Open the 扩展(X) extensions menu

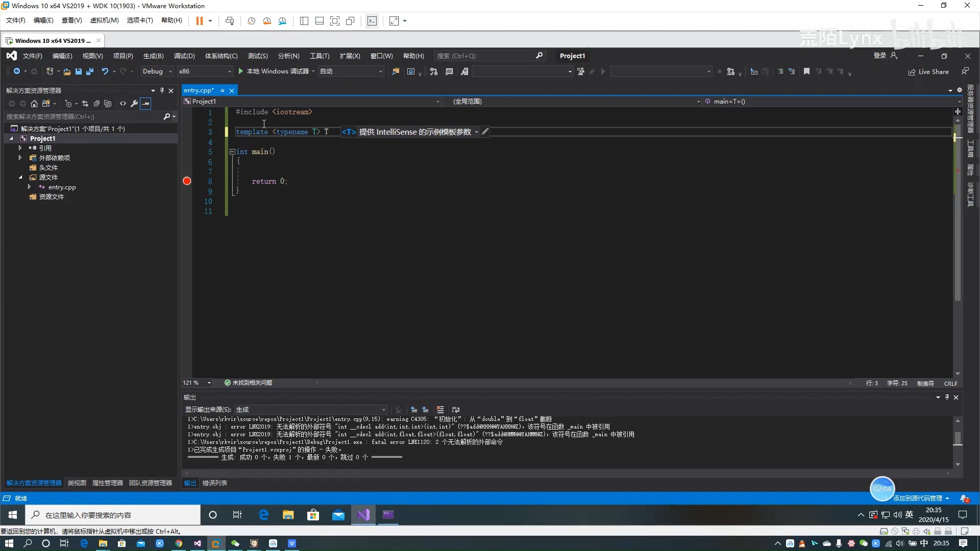point(350,56)
